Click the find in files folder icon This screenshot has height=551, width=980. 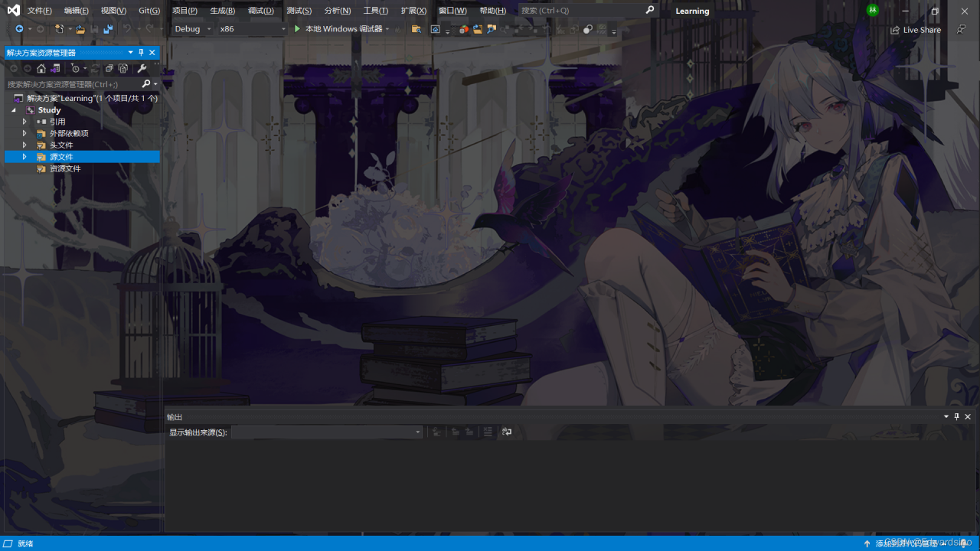click(416, 29)
